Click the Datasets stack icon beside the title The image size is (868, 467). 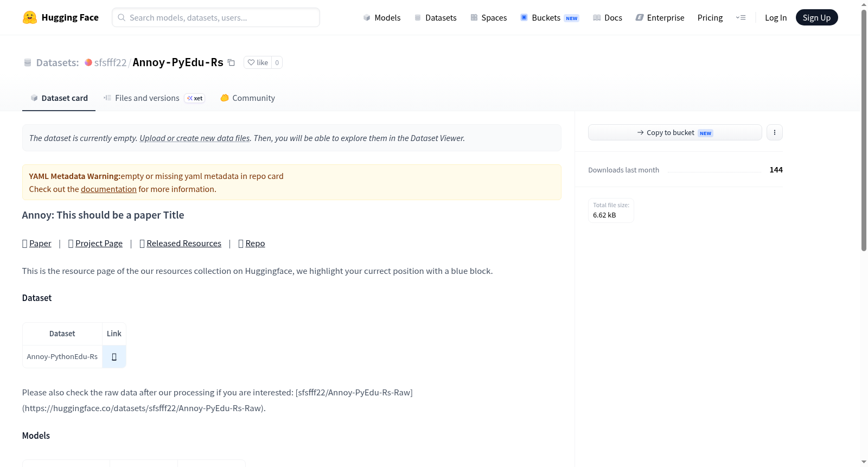tap(28, 62)
